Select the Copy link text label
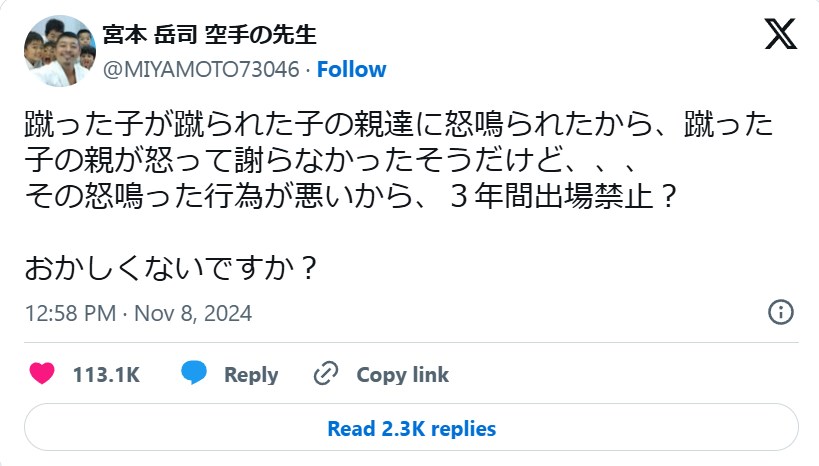 402,375
